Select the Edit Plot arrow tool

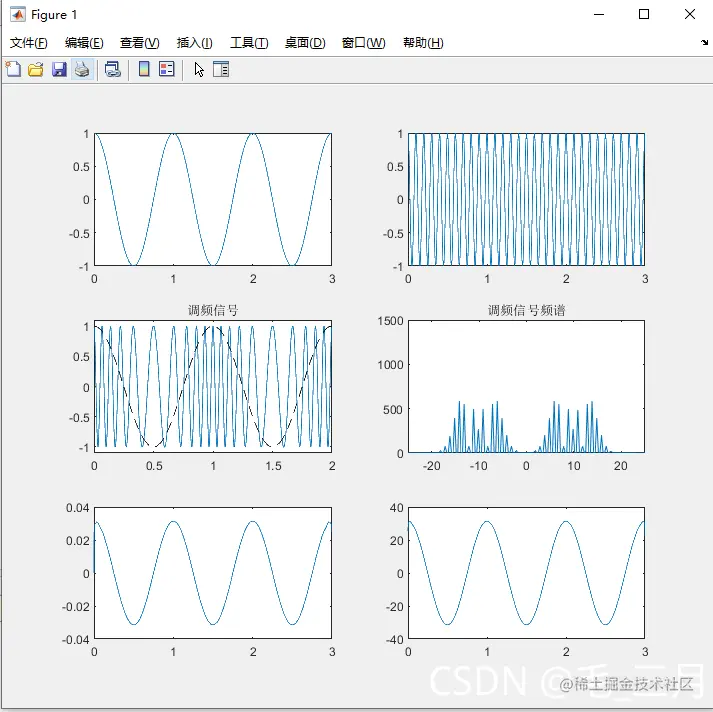[199, 70]
